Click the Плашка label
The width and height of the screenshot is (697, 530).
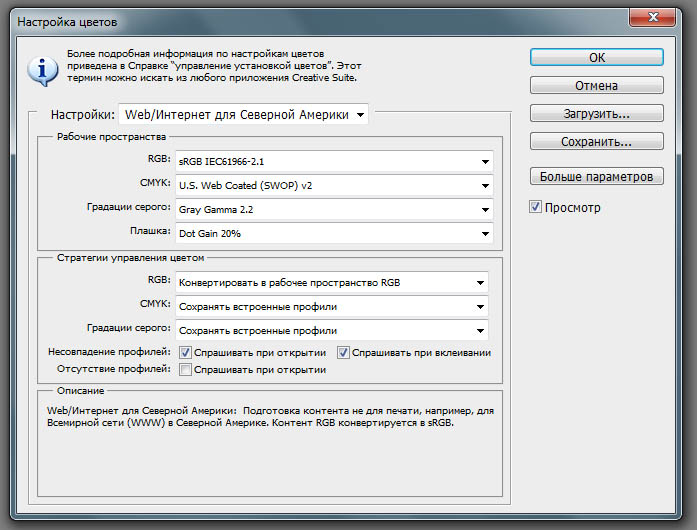150,231
